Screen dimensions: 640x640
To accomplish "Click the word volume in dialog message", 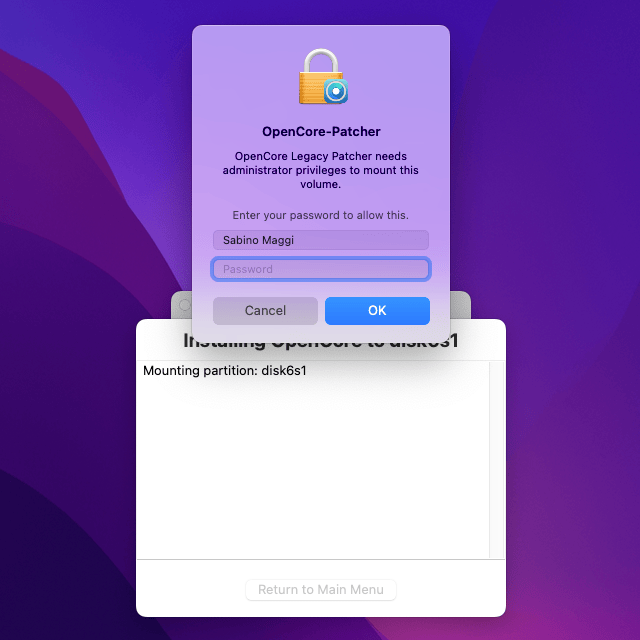I will 320,184.
